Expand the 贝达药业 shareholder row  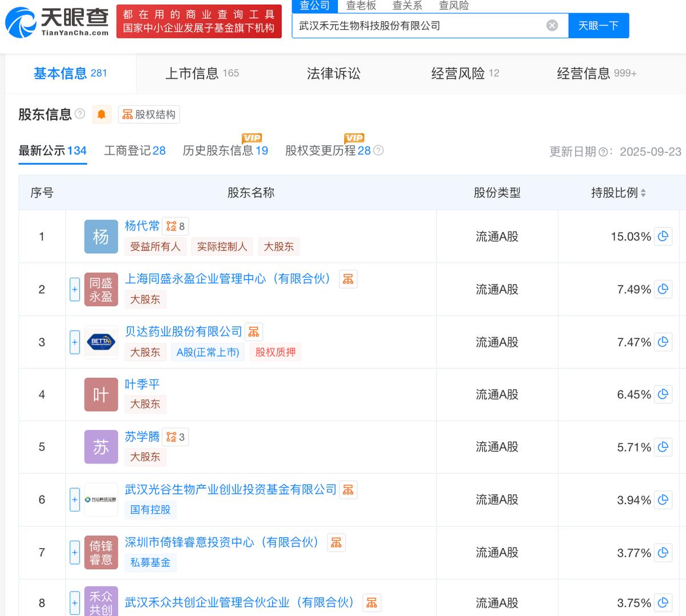pyautogui.click(x=75, y=342)
